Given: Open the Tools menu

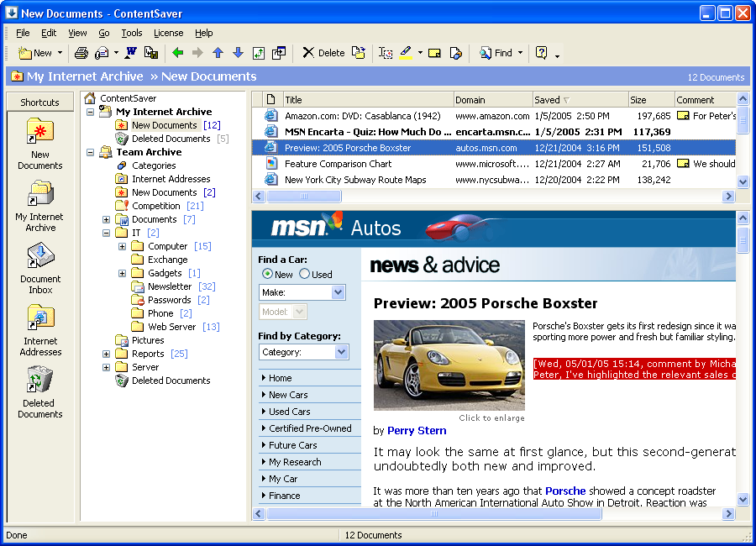Looking at the screenshot, I should click(132, 33).
